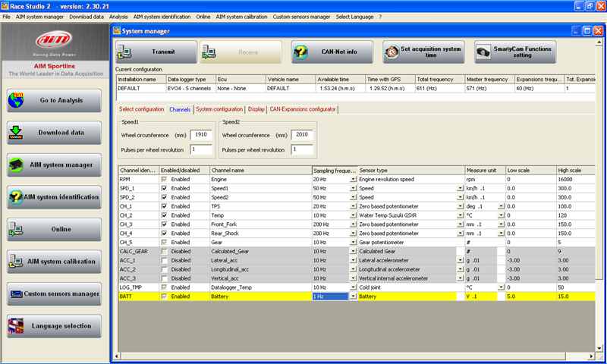Image resolution: width=607 pixels, height=364 pixels.
Task: Click the CAN-Net info question mark icon
Action: pos(300,52)
